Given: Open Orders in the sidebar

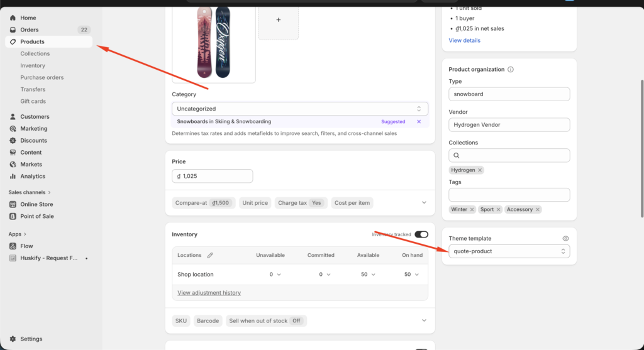Looking at the screenshot, I should click(30, 30).
